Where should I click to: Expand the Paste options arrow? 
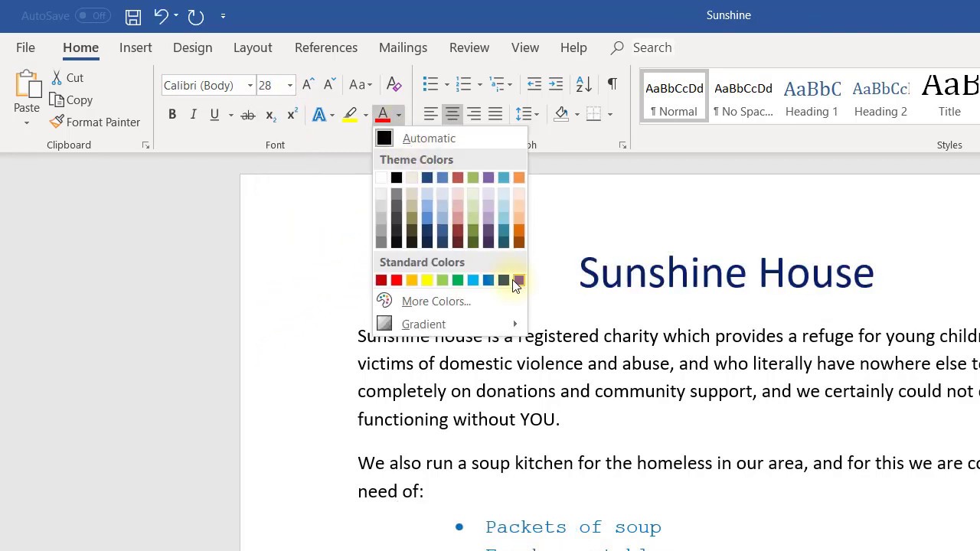27,123
